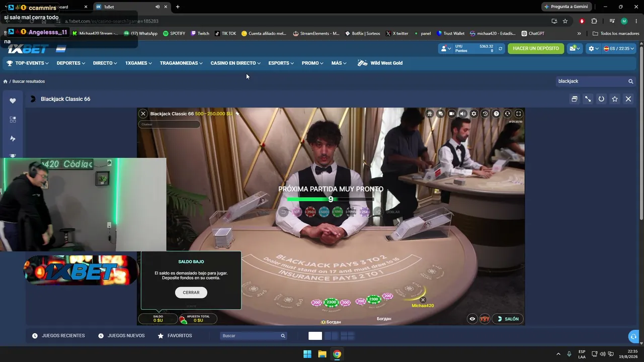The height and width of the screenshot is (362, 644).
Task: Switch to the FAVORITOS tab
Action: tap(175, 336)
